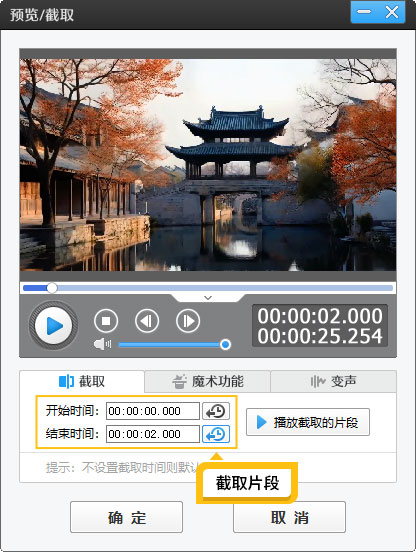Step to the previous frame

pos(147,321)
